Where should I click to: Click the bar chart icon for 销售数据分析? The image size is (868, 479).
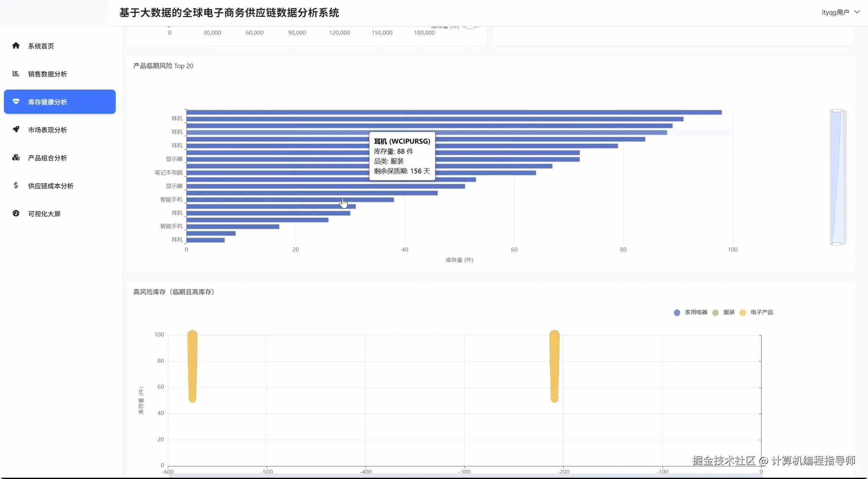(16, 74)
